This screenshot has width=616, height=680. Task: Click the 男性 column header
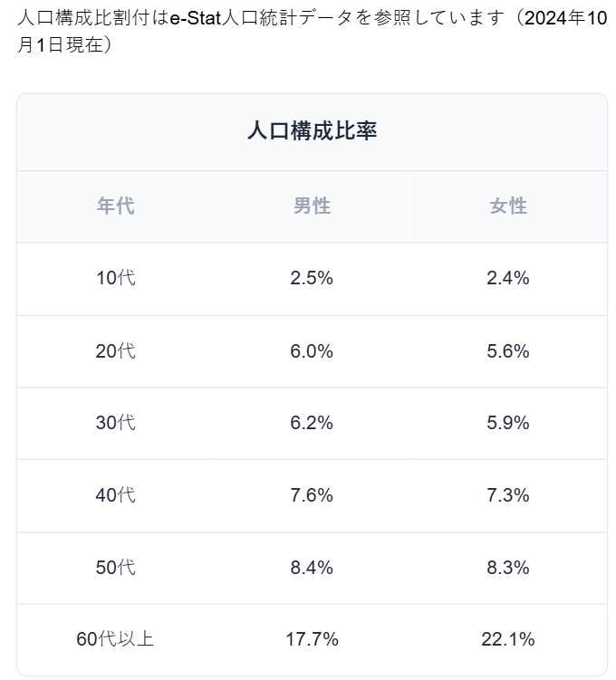pos(312,206)
